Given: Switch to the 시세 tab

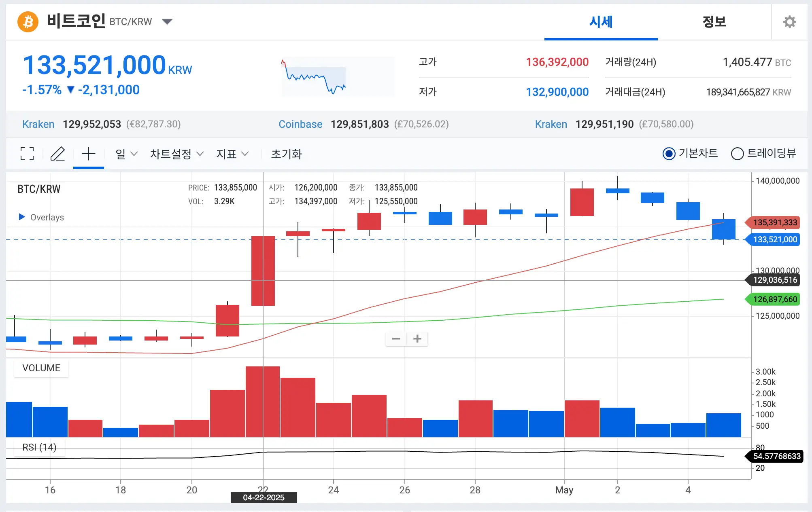Looking at the screenshot, I should pos(601,22).
